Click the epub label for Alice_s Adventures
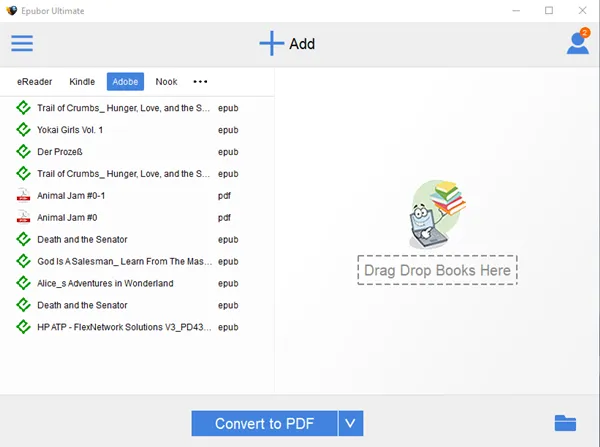This screenshot has height=447, width=600. click(228, 284)
